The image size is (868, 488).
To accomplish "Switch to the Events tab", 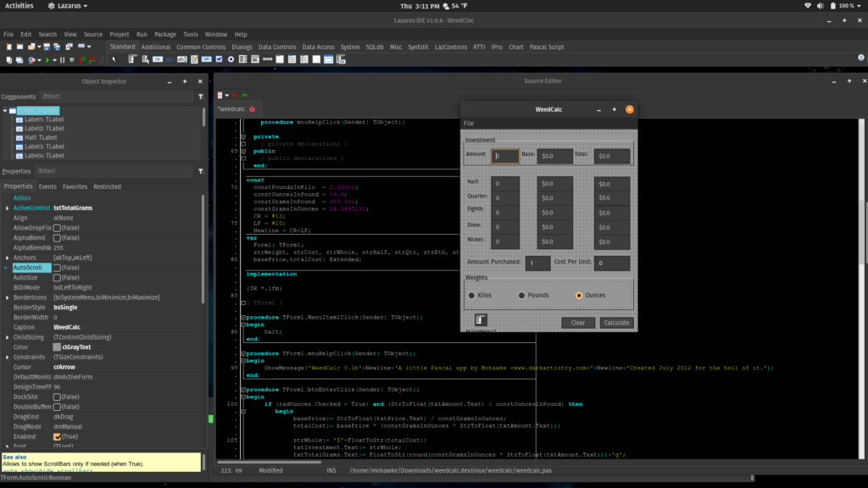I will (47, 186).
